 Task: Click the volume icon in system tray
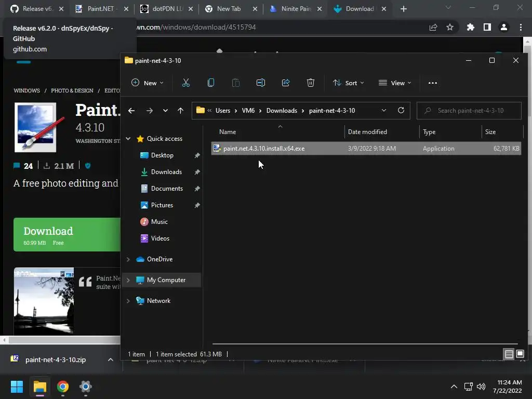(481, 387)
